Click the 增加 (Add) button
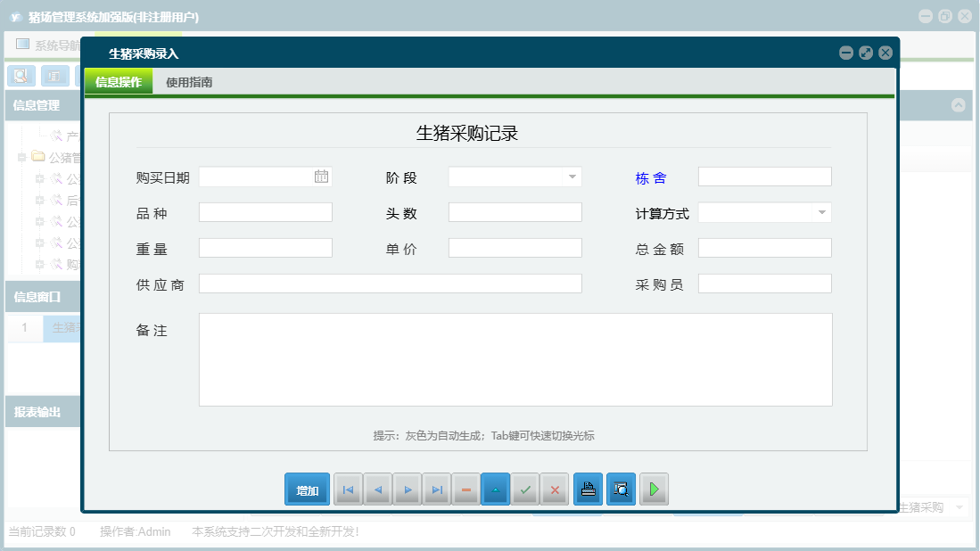Image resolution: width=980 pixels, height=551 pixels. (308, 489)
